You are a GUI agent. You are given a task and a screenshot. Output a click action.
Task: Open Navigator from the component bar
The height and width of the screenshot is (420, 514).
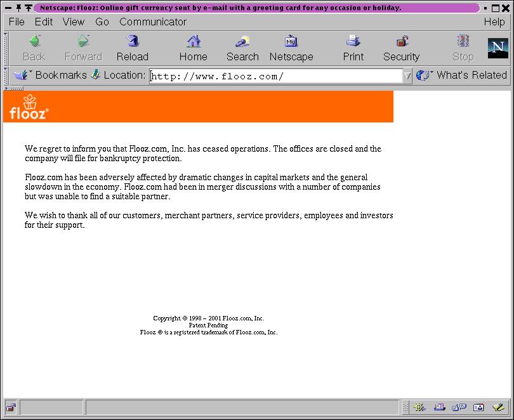coord(419,407)
